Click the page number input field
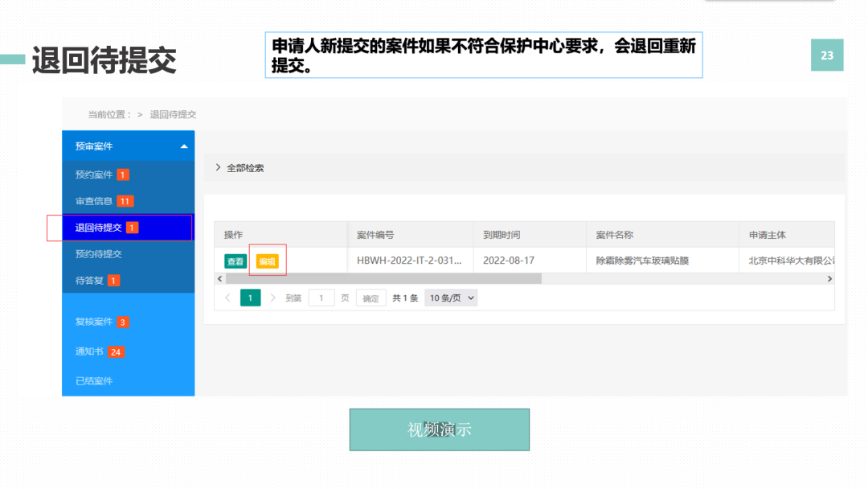Viewport: 868px width, 489px height. 321,298
